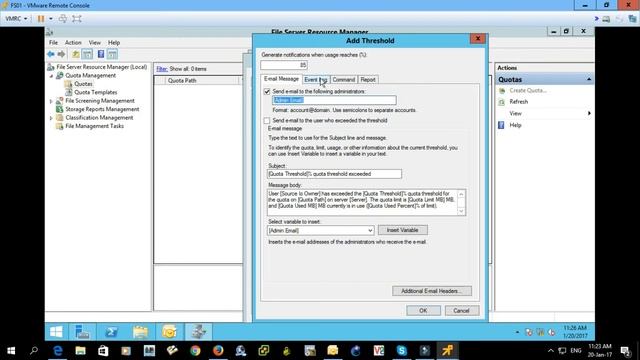Click Cancel in Add Threshold dialog
The width and height of the screenshot is (640, 360).
461,311
